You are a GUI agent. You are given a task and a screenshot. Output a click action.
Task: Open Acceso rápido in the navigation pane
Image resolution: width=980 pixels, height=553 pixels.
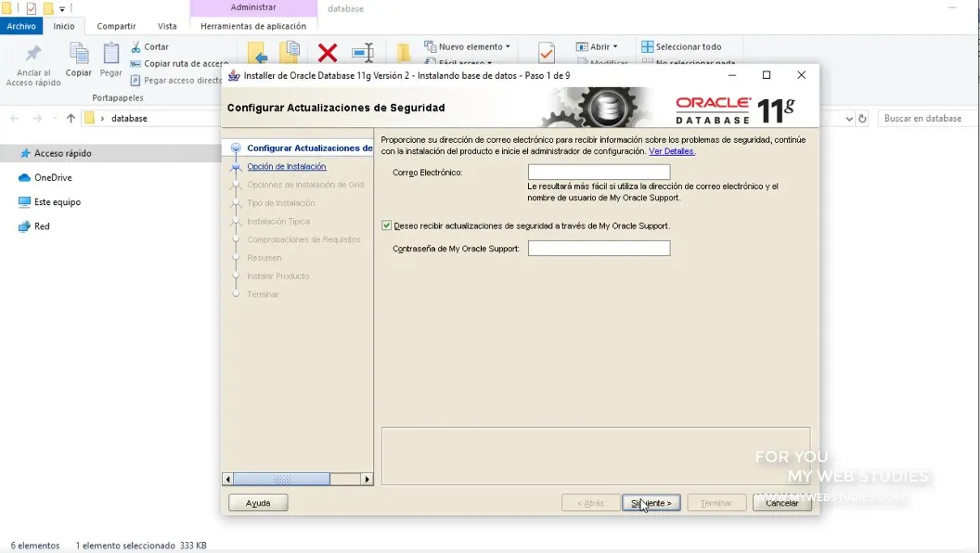tap(62, 153)
